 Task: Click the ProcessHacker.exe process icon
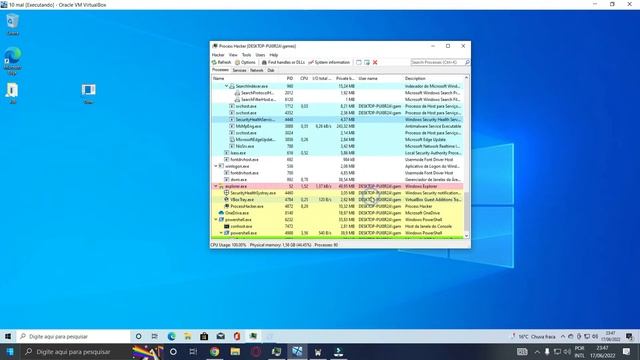[x=227, y=206]
